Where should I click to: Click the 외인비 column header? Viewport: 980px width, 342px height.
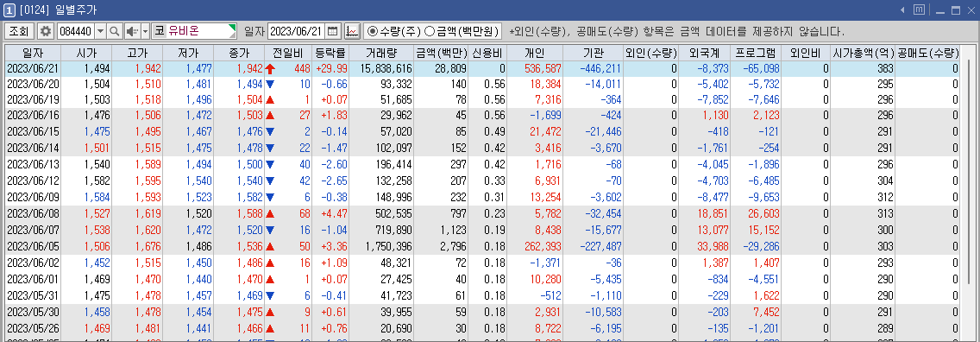807,54
